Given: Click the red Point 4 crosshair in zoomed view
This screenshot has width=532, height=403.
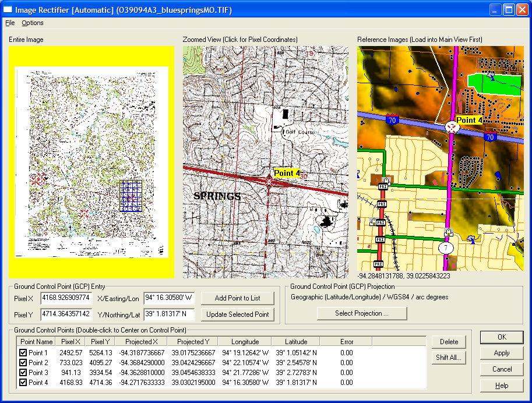Looking at the screenshot, I should (269, 181).
